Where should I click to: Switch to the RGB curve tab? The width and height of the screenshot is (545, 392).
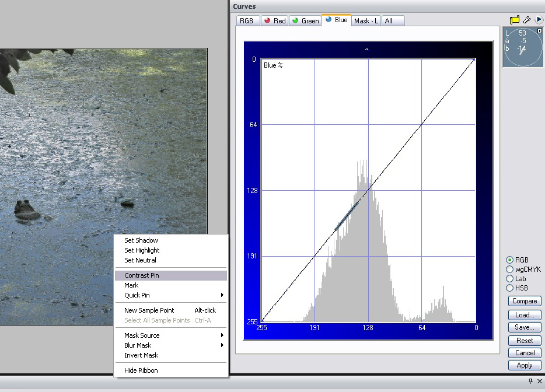point(247,21)
